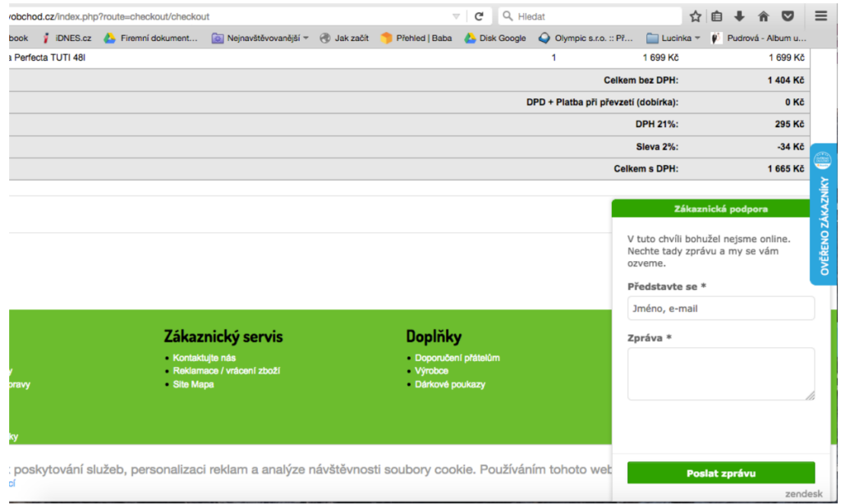Click the Pocket icon in toolbar

tap(788, 16)
